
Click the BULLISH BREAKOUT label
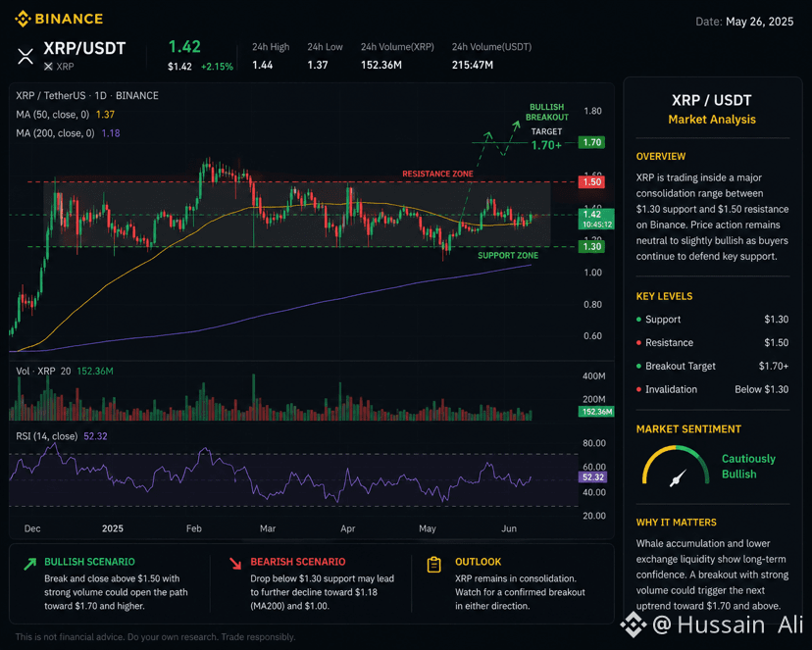[x=547, y=112]
